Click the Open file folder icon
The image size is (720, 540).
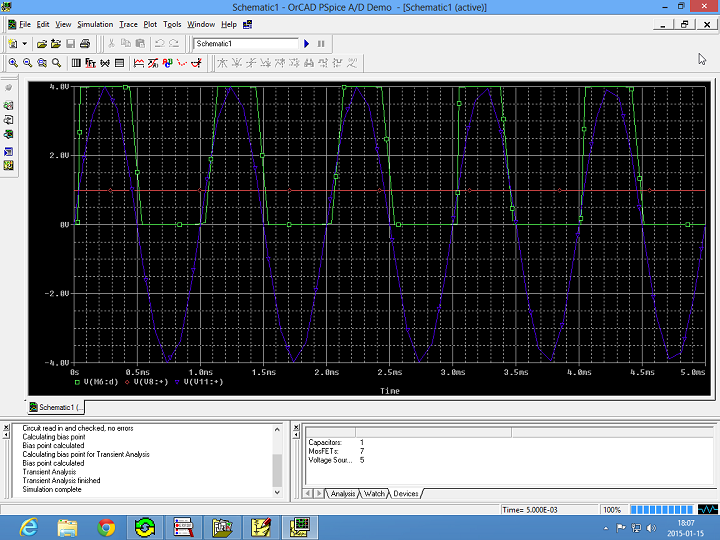tap(42, 44)
